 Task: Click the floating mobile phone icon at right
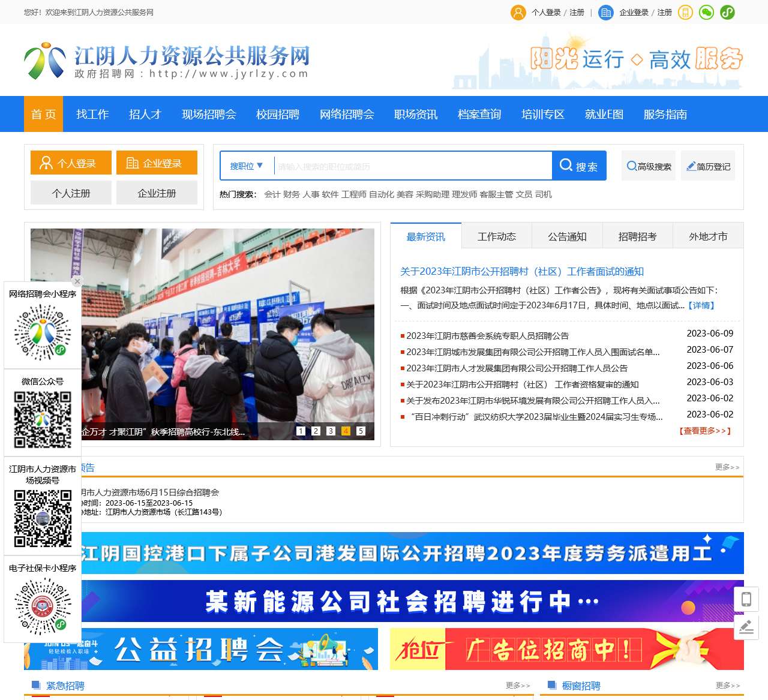[x=746, y=599]
